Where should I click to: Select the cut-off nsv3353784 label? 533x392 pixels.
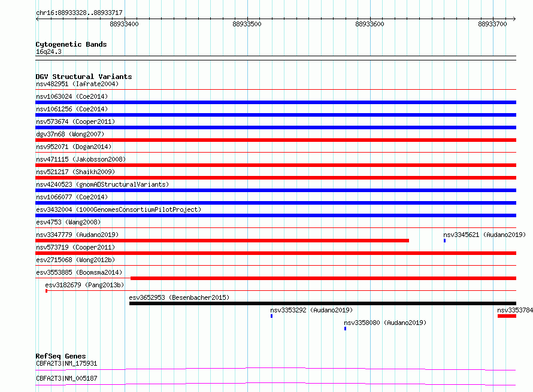click(x=515, y=310)
